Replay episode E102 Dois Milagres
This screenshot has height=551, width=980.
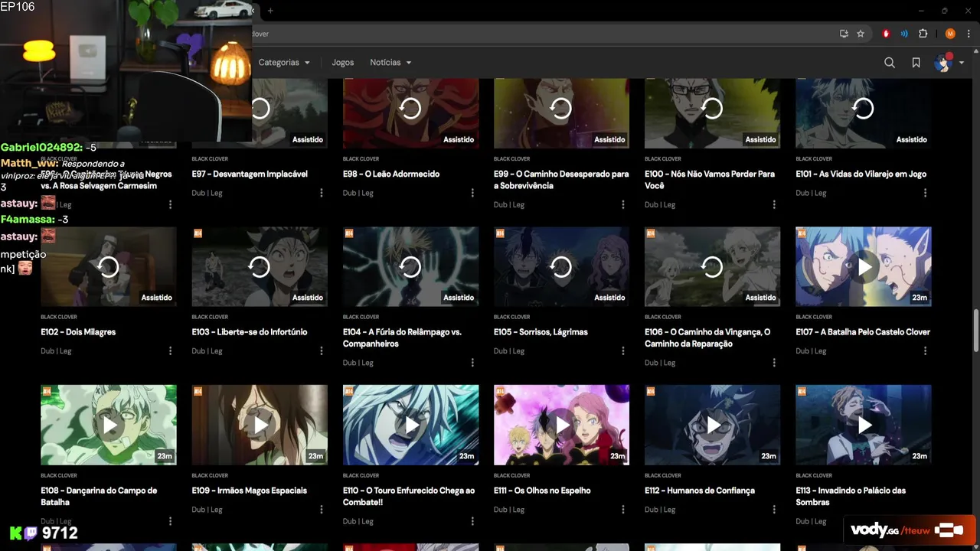click(108, 266)
